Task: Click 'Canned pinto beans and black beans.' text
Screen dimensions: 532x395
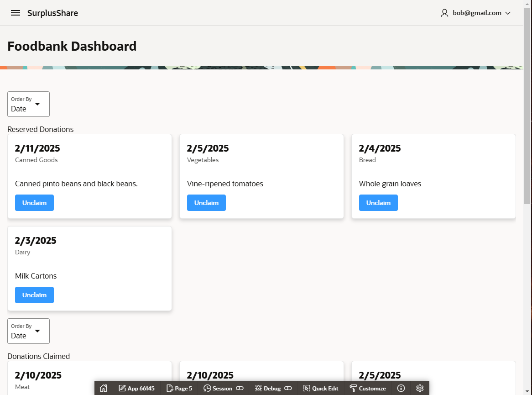Action: pyautogui.click(x=76, y=184)
